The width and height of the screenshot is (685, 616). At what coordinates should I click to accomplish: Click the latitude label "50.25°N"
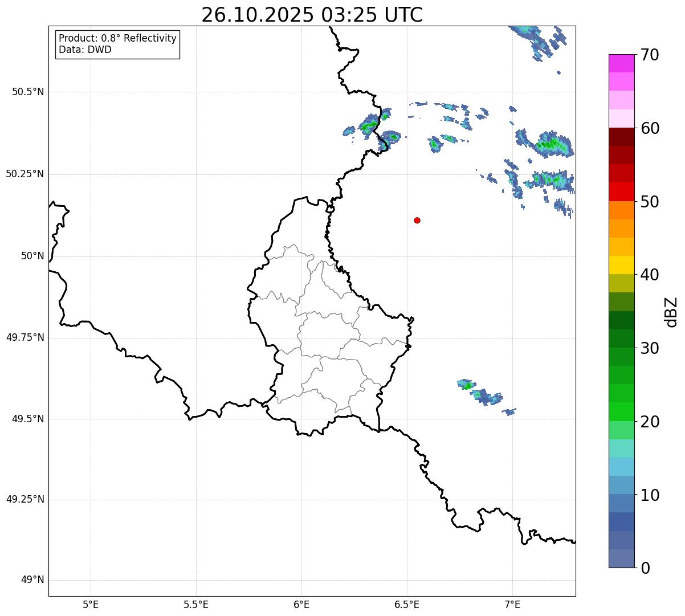(x=25, y=174)
